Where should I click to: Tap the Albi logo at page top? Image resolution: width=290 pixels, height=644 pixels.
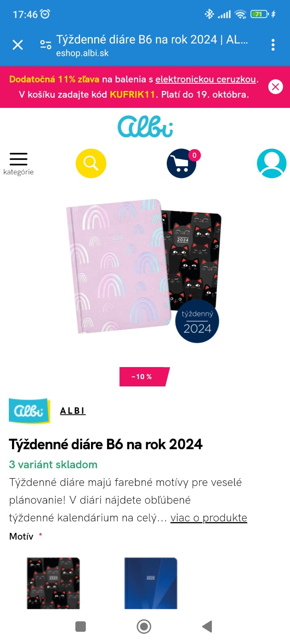(x=145, y=126)
